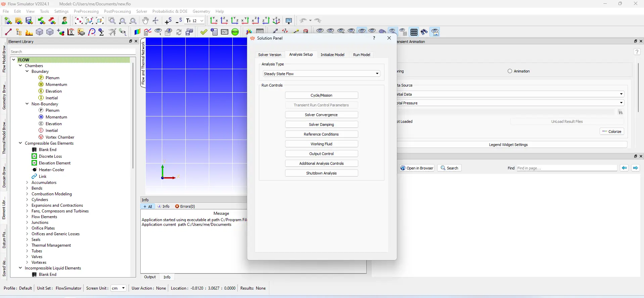
Task: Click the INIT initialize model icon
Action: pyautogui.click(x=225, y=32)
